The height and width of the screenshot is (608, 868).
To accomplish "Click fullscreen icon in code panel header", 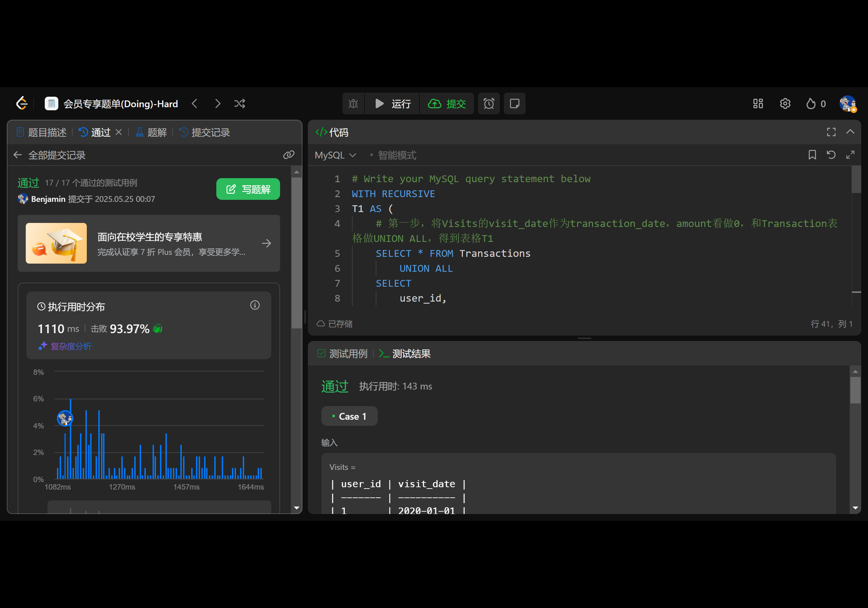I will (x=831, y=132).
